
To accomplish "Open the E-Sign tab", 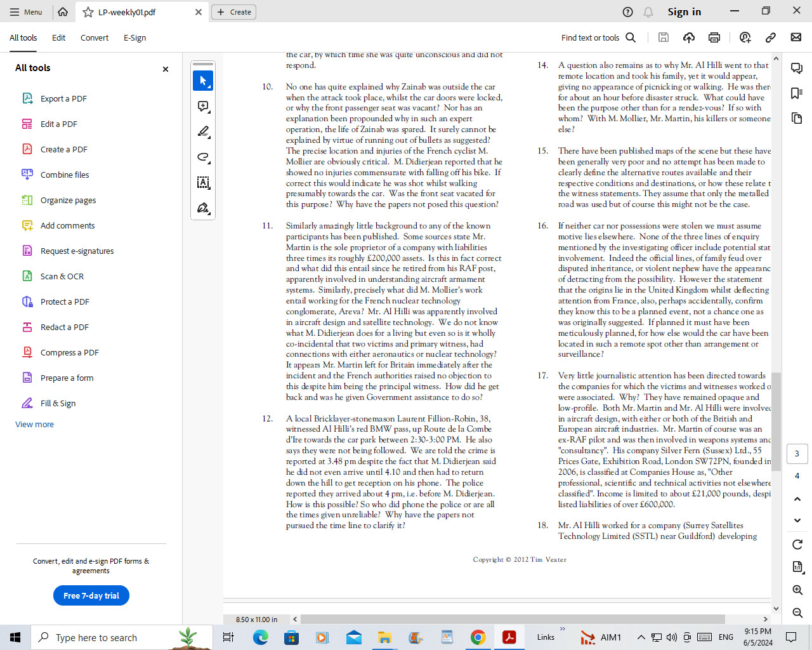I will point(134,38).
